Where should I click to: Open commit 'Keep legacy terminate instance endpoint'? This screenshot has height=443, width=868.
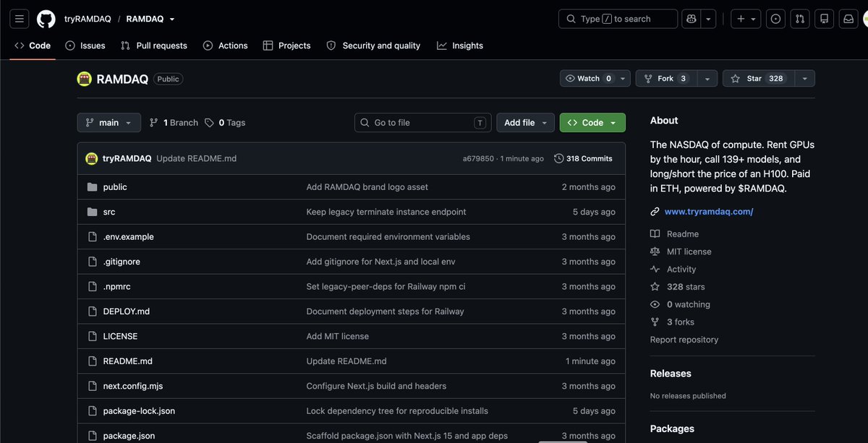[386, 212]
